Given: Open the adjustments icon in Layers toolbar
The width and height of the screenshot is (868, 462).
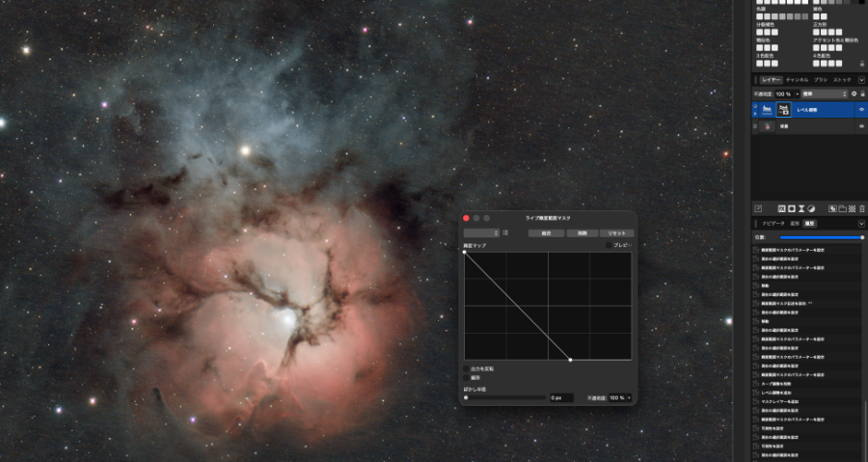Looking at the screenshot, I should (811, 208).
